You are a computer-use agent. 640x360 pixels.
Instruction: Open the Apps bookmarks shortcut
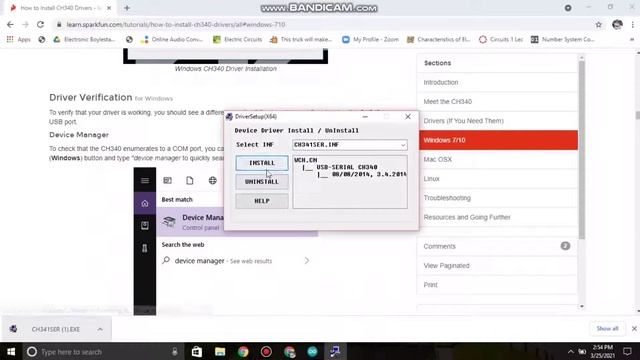coord(18,40)
